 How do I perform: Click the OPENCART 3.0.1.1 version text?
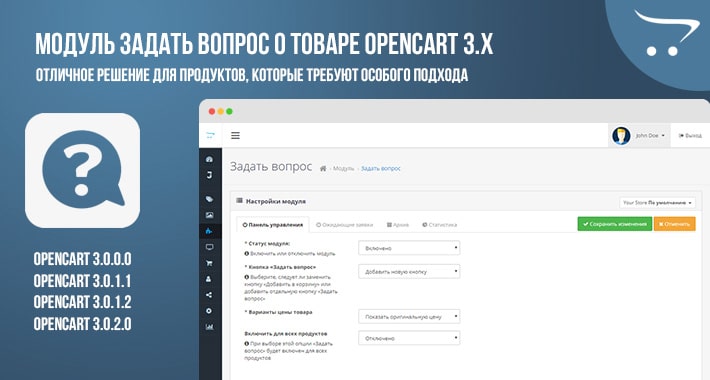point(82,281)
